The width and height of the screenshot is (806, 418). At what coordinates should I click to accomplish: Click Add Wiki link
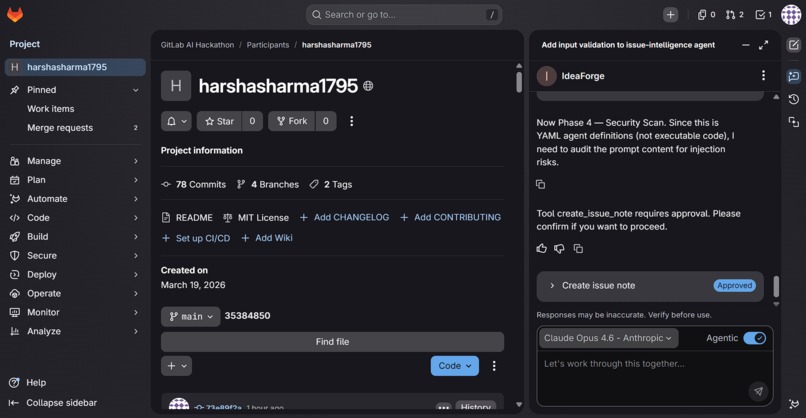pos(267,238)
